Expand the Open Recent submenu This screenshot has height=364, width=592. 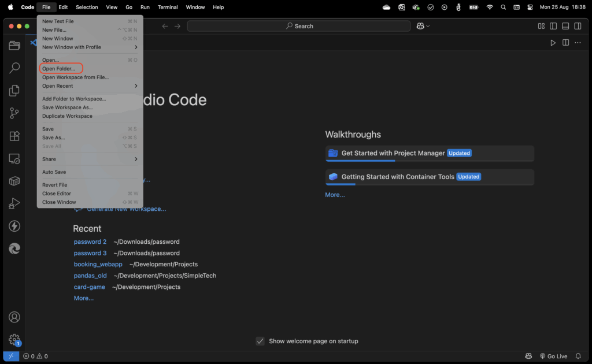pyautogui.click(x=90, y=86)
